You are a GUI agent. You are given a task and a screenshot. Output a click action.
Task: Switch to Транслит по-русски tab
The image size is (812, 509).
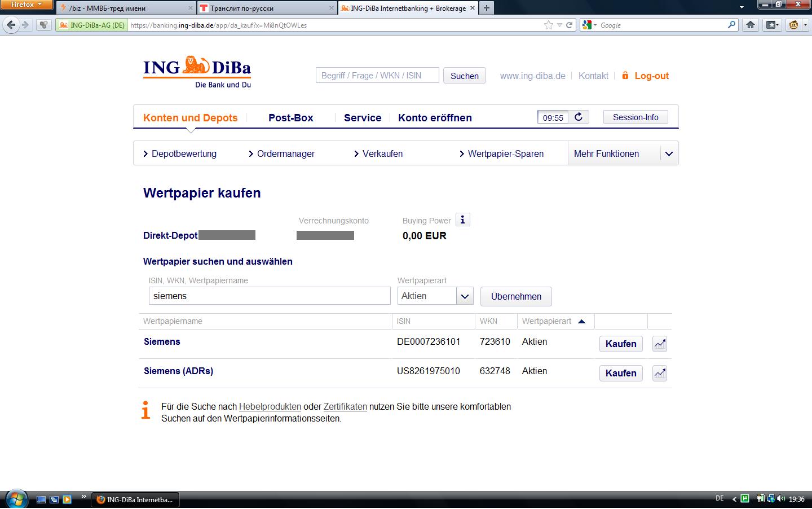coord(267,8)
